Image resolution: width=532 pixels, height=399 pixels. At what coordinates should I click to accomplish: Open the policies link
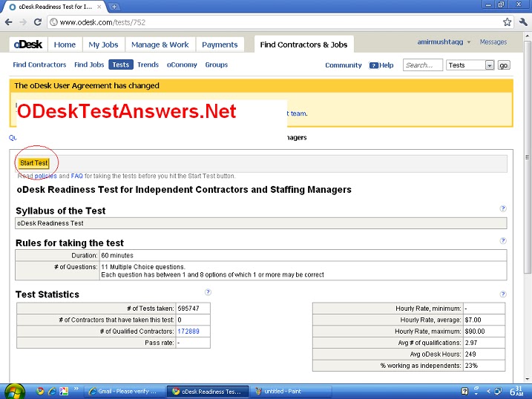46,176
